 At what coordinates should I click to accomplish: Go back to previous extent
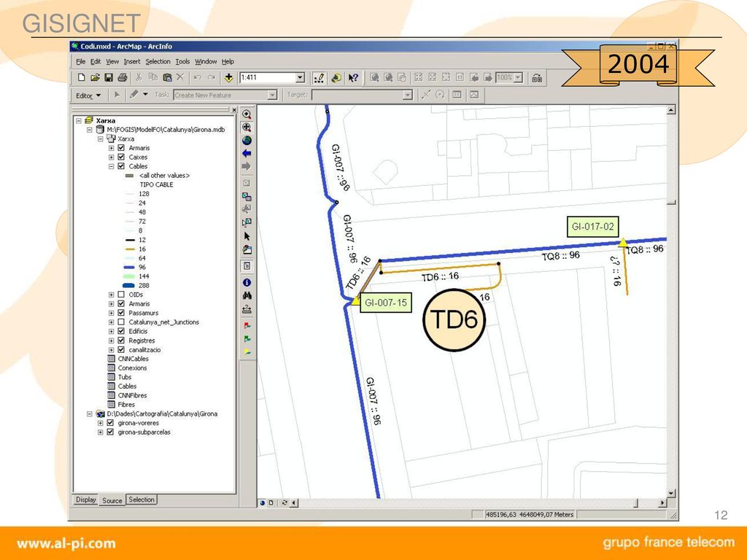(x=247, y=153)
